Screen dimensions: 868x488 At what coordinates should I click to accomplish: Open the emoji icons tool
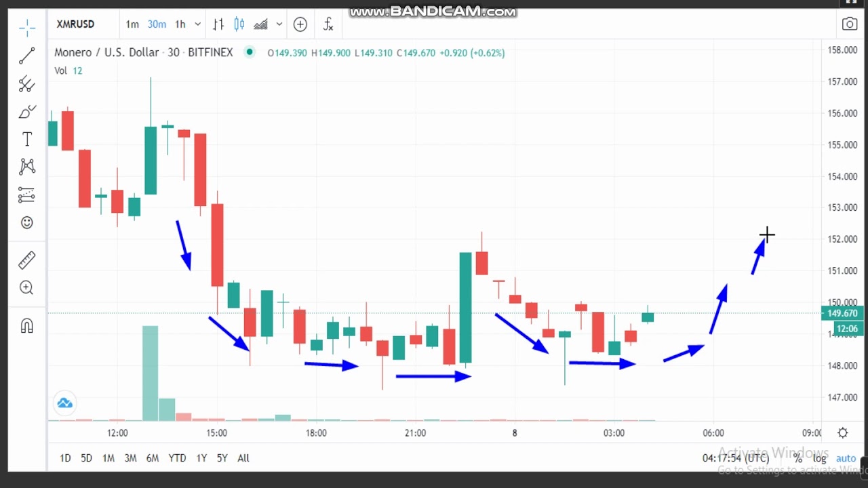coord(27,222)
